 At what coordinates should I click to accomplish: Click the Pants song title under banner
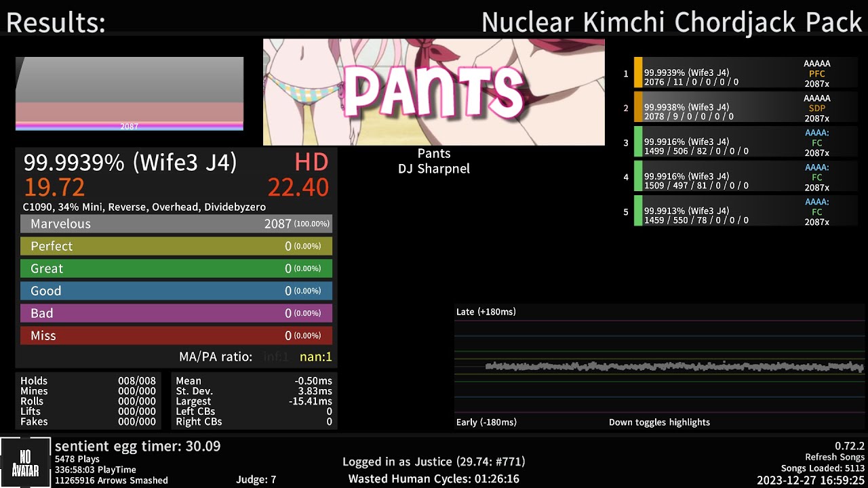(434, 154)
